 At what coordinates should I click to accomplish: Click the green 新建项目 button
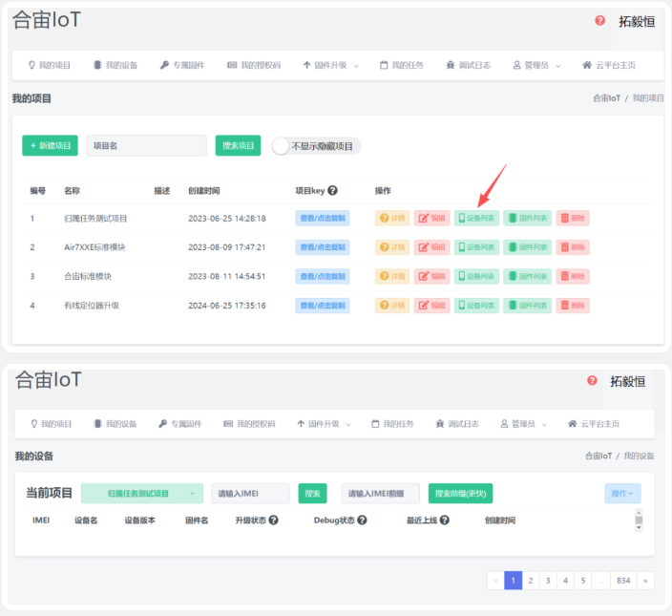pos(51,146)
